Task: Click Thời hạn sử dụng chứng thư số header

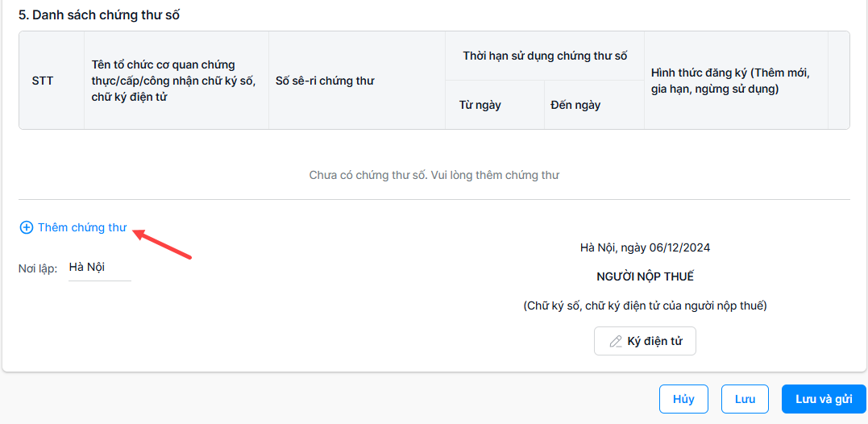Action: point(545,56)
